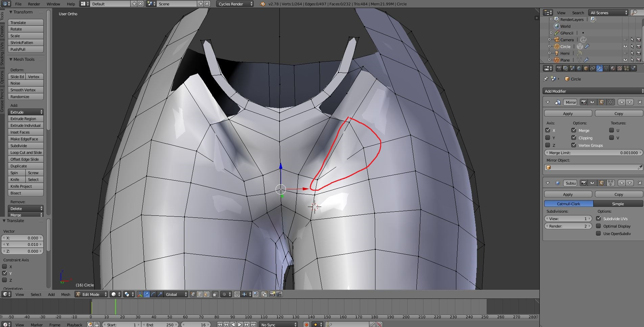The height and width of the screenshot is (327, 644).
Task: Select Simple subdivision type
Action: (x=618, y=204)
